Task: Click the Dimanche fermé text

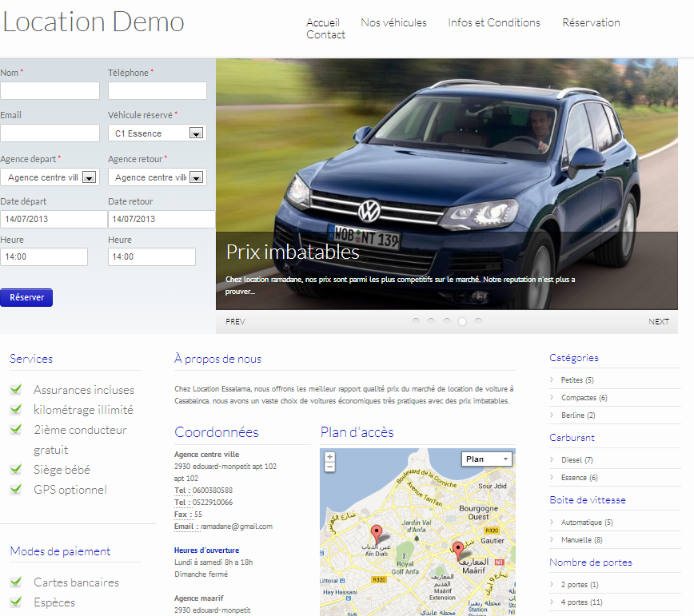Action: point(201,574)
